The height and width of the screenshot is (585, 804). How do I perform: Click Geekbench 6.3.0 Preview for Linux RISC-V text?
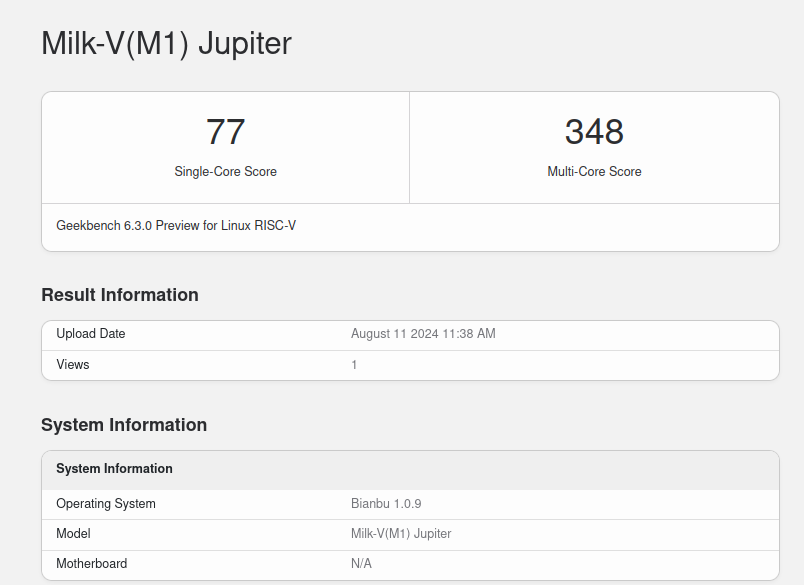176,226
